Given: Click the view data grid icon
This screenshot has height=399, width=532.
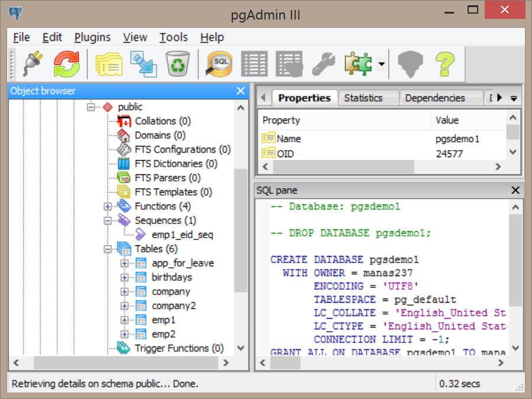Looking at the screenshot, I should tap(254, 64).
